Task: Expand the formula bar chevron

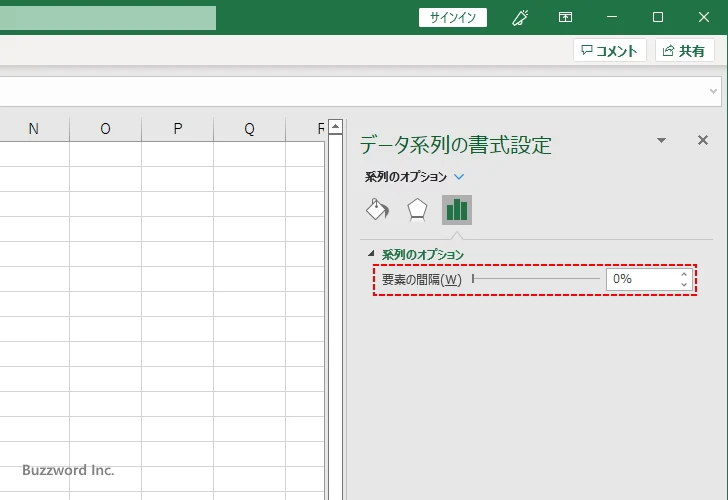Action: click(713, 91)
